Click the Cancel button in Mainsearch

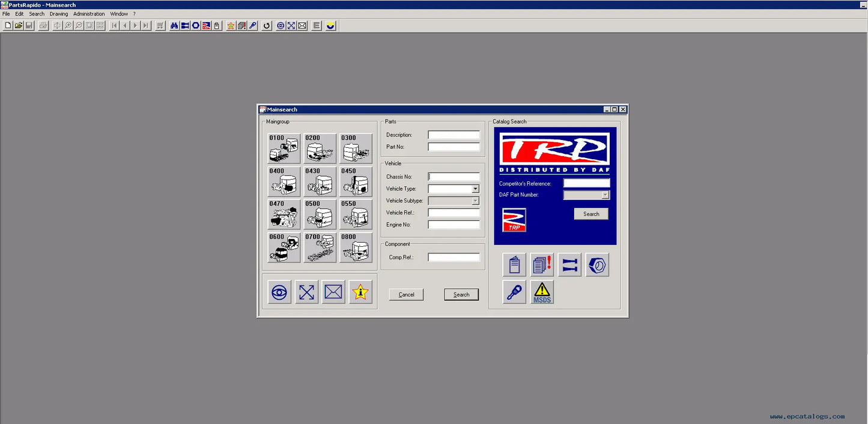(406, 294)
